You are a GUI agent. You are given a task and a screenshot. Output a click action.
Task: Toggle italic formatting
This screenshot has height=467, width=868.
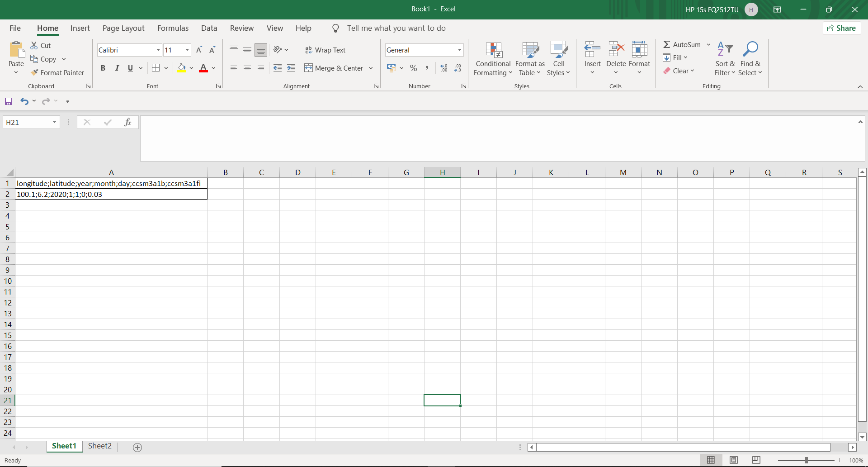tap(117, 68)
